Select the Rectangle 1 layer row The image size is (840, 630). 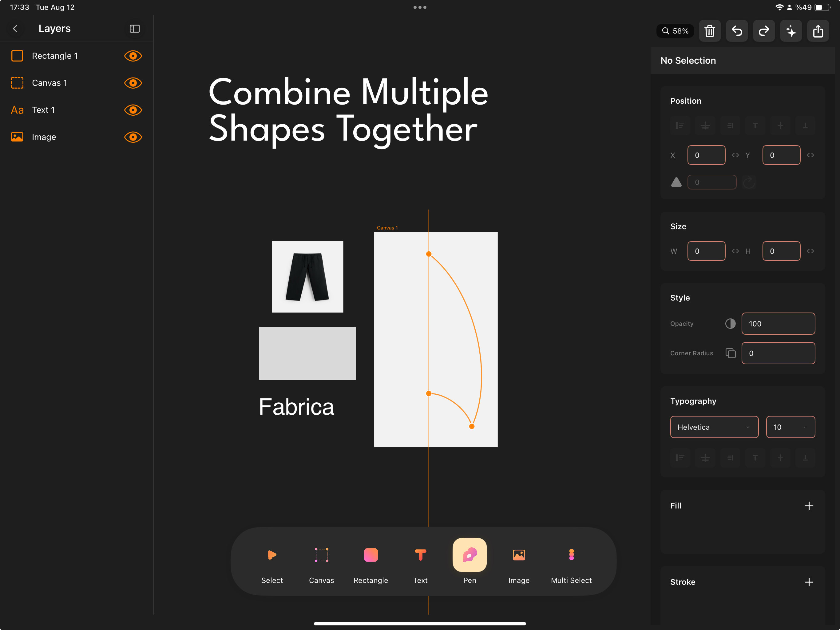coord(76,56)
